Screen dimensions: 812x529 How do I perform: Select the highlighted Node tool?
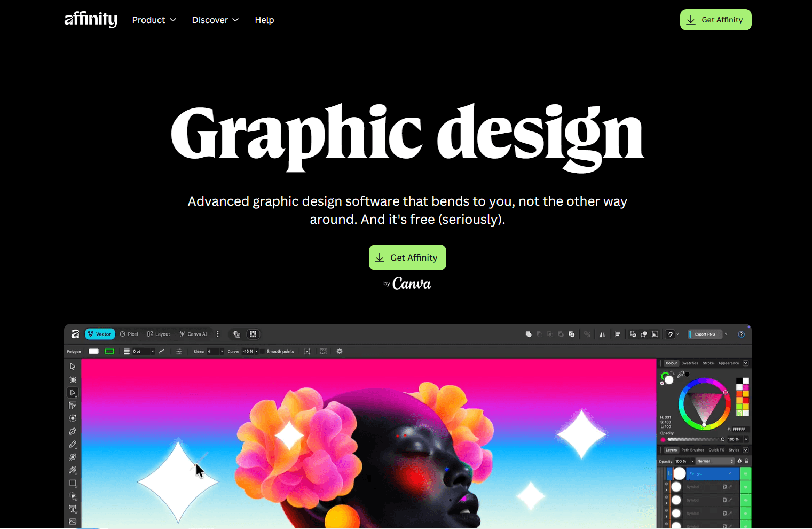73,393
